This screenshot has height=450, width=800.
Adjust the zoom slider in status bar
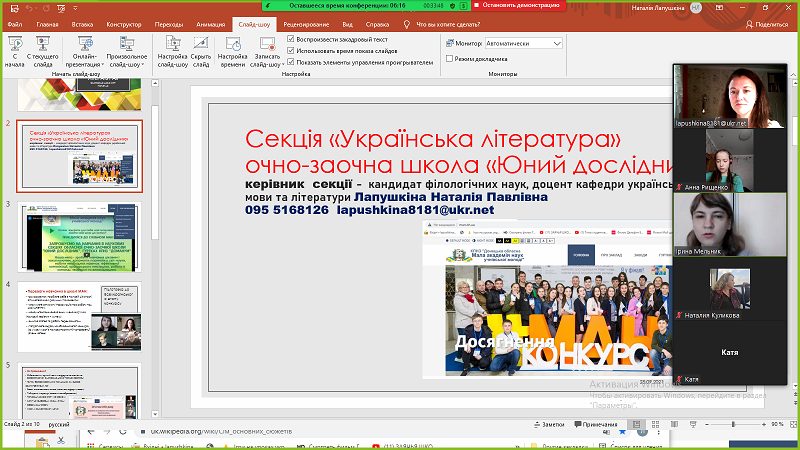click(x=734, y=424)
